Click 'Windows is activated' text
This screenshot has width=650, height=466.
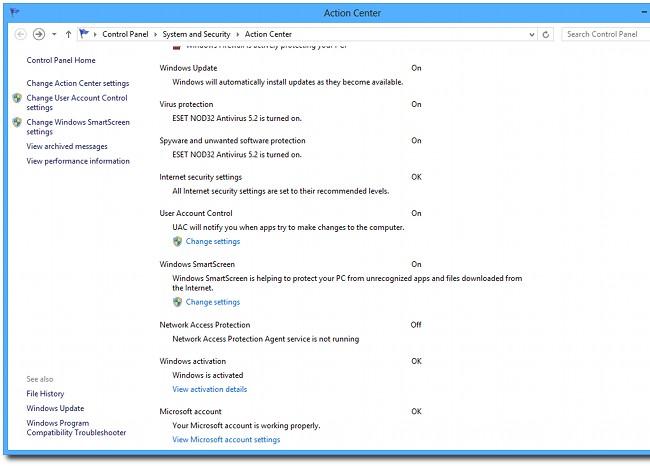(208, 375)
